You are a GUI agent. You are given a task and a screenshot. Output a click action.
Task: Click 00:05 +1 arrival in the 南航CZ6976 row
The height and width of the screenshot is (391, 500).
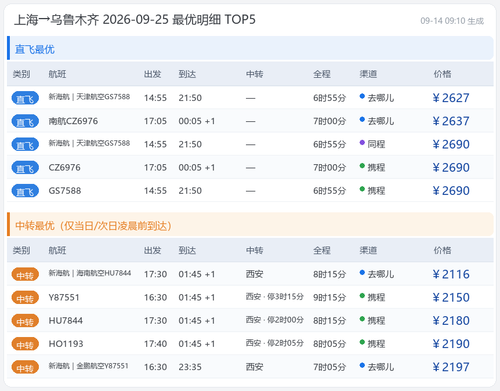[197, 121]
